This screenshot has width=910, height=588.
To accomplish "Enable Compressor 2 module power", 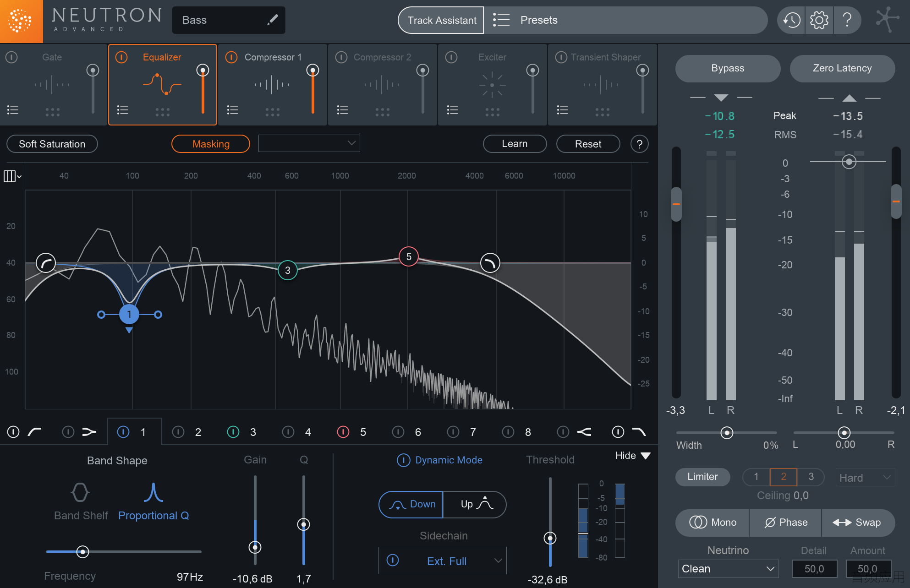I will [341, 57].
